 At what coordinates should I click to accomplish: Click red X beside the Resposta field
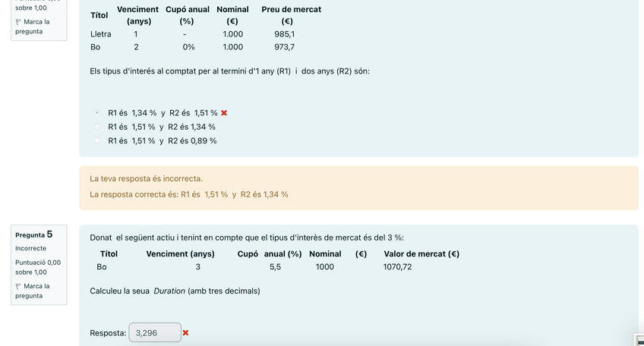pos(186,332)
